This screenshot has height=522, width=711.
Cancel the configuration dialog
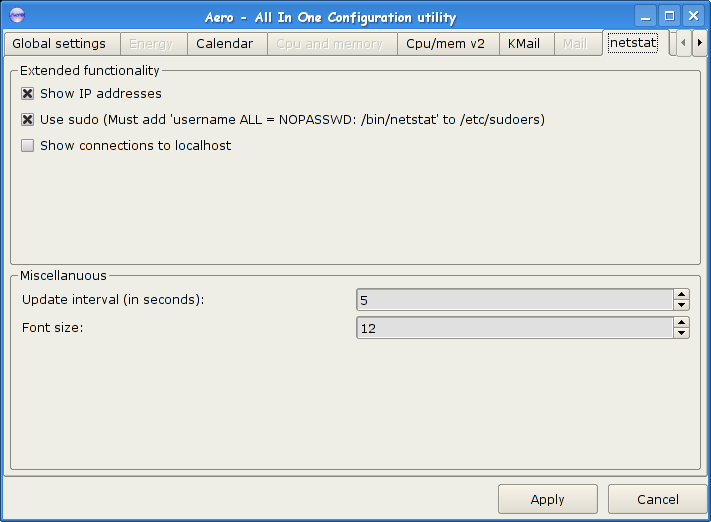point(657,499)
